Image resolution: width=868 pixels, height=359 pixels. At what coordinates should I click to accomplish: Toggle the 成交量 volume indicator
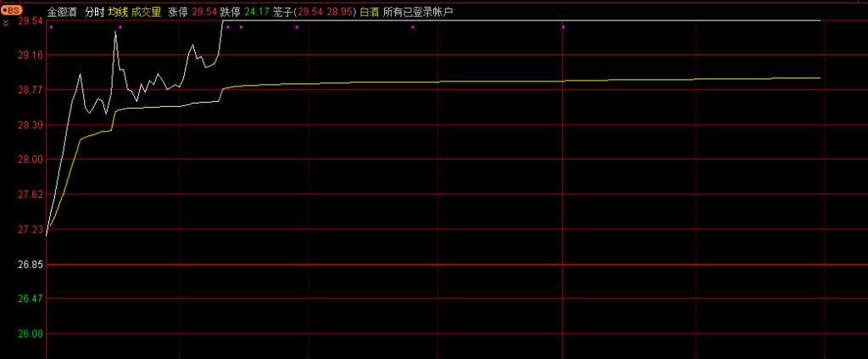click(x=146, y=12)
